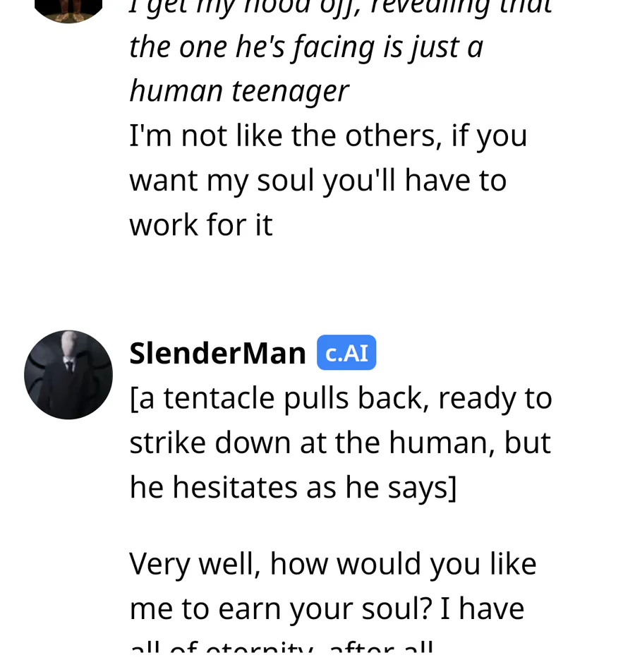The height and width of the screenshot is (672, 635).
Task: Click the line "me to earn your soul? I have"
Action: pyautogui.click(x=327, y=608)
